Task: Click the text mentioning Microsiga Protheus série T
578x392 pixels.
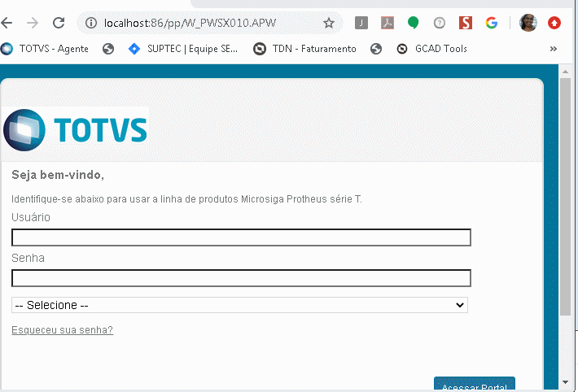Action: coord(186,199)
